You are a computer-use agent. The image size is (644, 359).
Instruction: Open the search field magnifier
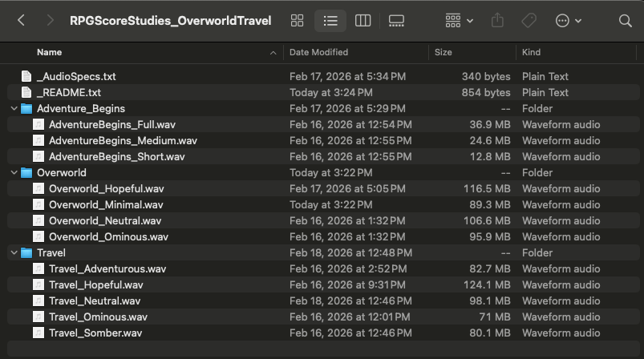(x=626, y=21)
